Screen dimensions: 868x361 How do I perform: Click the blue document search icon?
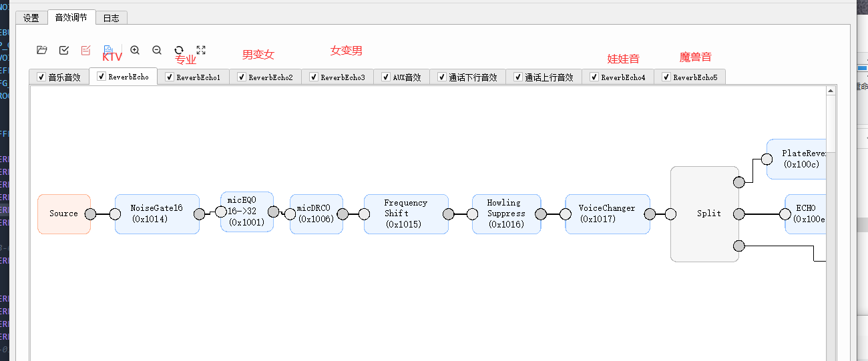[108, 50]
